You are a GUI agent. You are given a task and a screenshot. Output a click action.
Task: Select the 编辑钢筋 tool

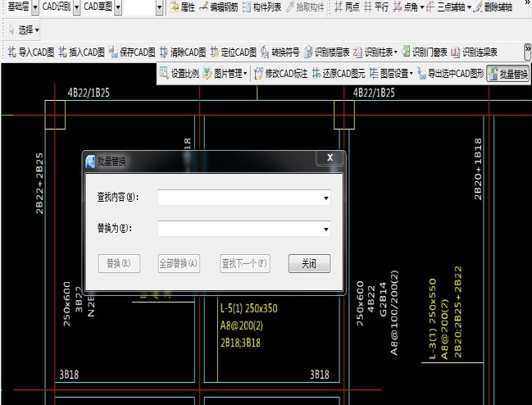click(219, 7)
